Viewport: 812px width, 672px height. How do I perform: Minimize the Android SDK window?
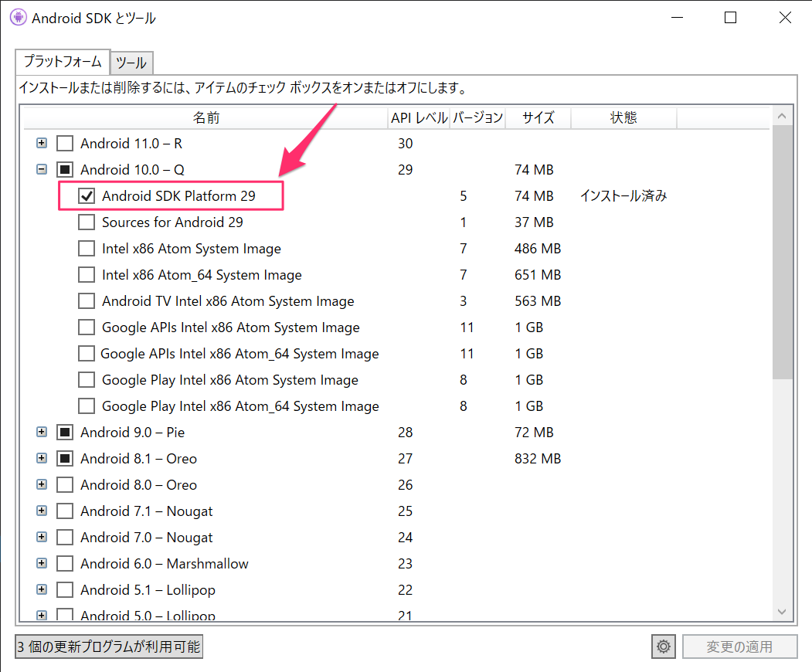tap(678, 18)
